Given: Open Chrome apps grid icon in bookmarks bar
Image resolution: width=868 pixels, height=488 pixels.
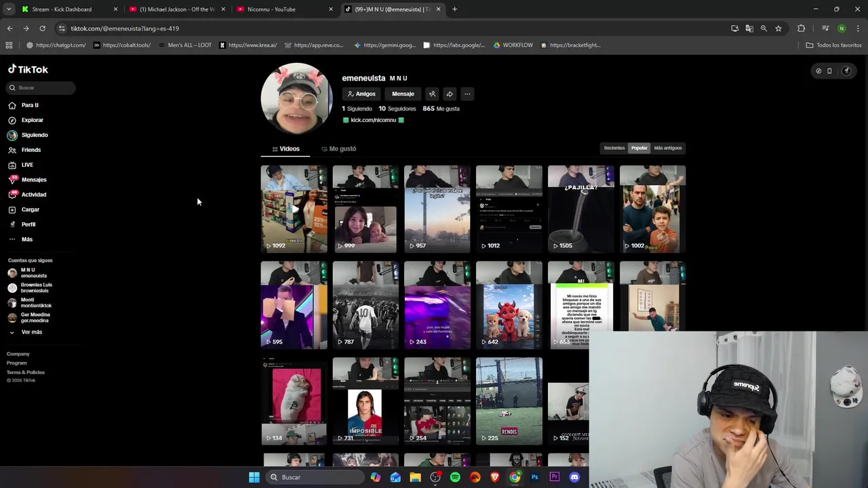Looking at the screenshot, I should coord(9,45).
